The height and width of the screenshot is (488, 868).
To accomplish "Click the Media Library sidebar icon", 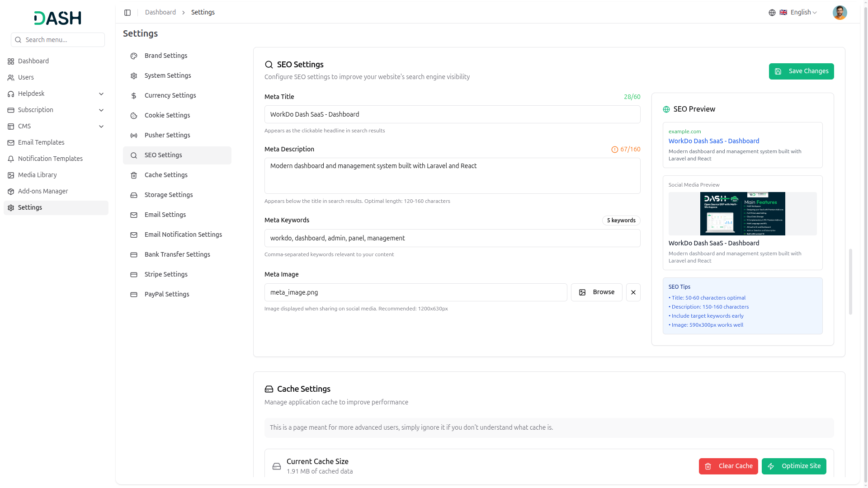I will pyautogui.click(x=11, y=175).
